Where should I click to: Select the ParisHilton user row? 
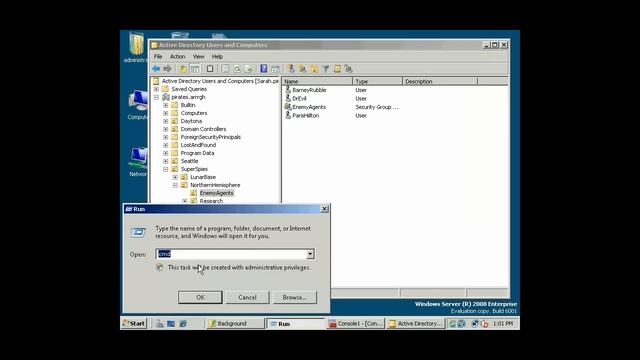pos(305,116)
